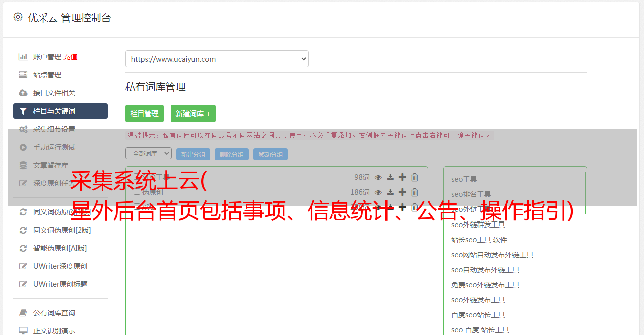Click the plus icon in the third library row
Image resolution: width=644 pixels, height=335 pixels.
402,207
